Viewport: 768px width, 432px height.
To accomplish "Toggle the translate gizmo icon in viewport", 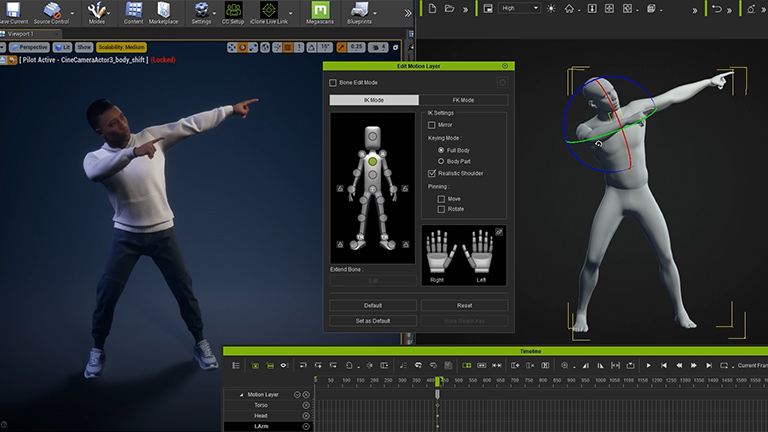I will tap(232, 47).
